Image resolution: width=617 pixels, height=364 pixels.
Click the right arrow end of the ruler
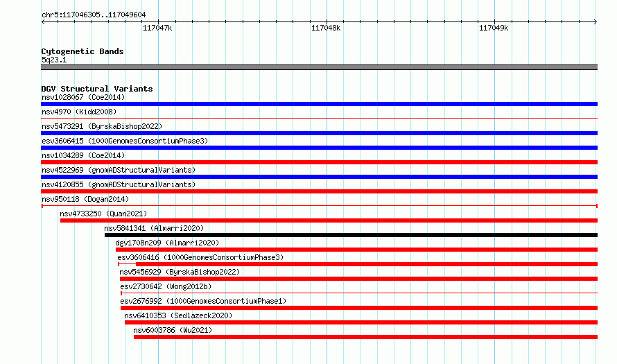coord(596,22)
